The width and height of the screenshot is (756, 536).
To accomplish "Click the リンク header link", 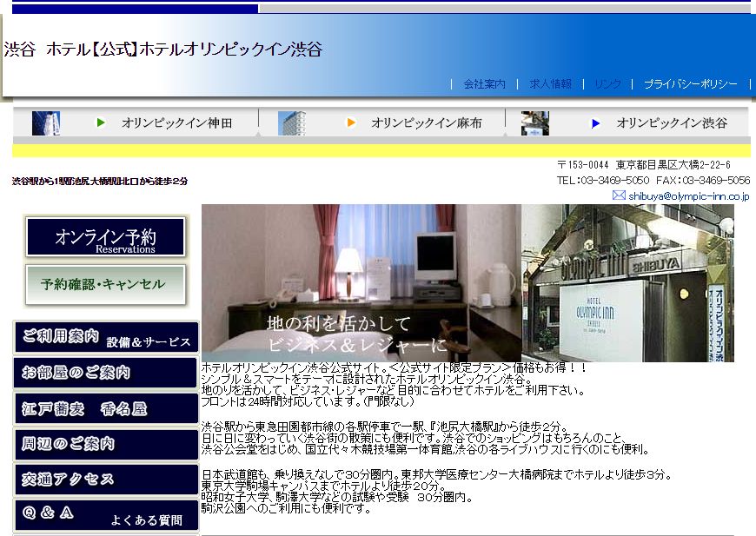I will tap(607, 84).
